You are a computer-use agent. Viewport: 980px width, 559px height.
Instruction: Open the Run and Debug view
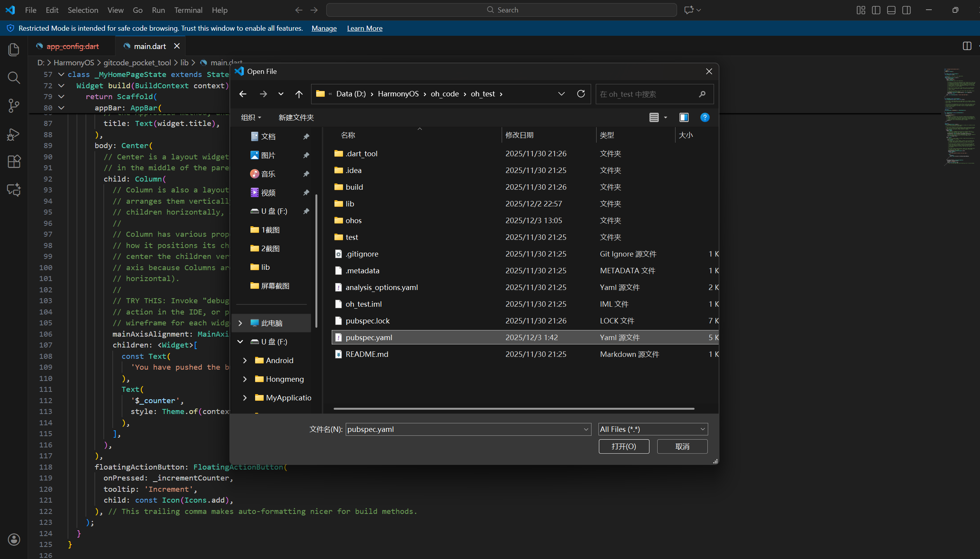[14, 134]
